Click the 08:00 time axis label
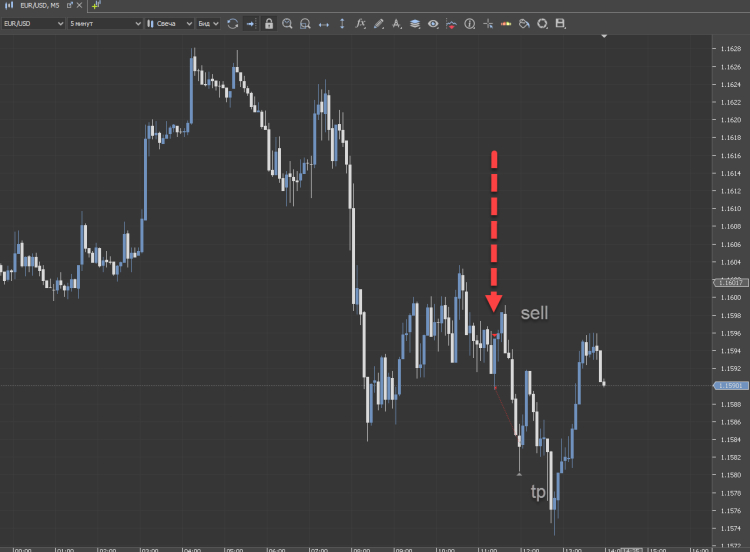750x552 pixels. 361,550
